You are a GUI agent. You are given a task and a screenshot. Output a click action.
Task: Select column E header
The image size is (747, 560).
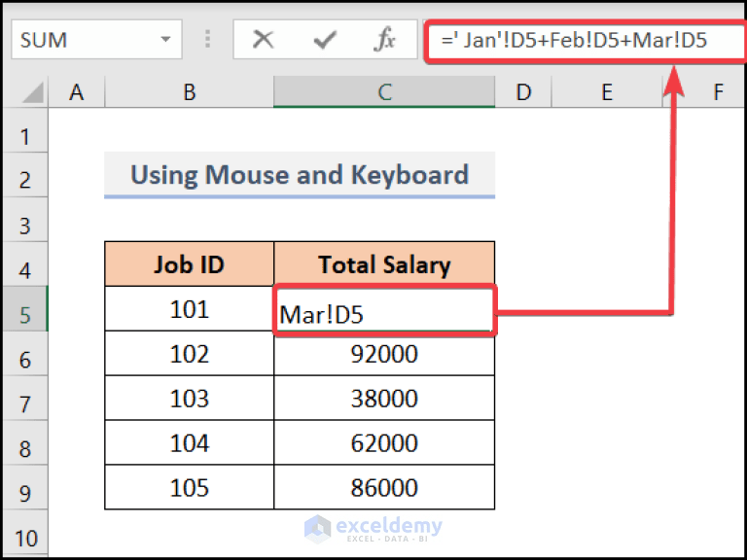pos(607,92)
